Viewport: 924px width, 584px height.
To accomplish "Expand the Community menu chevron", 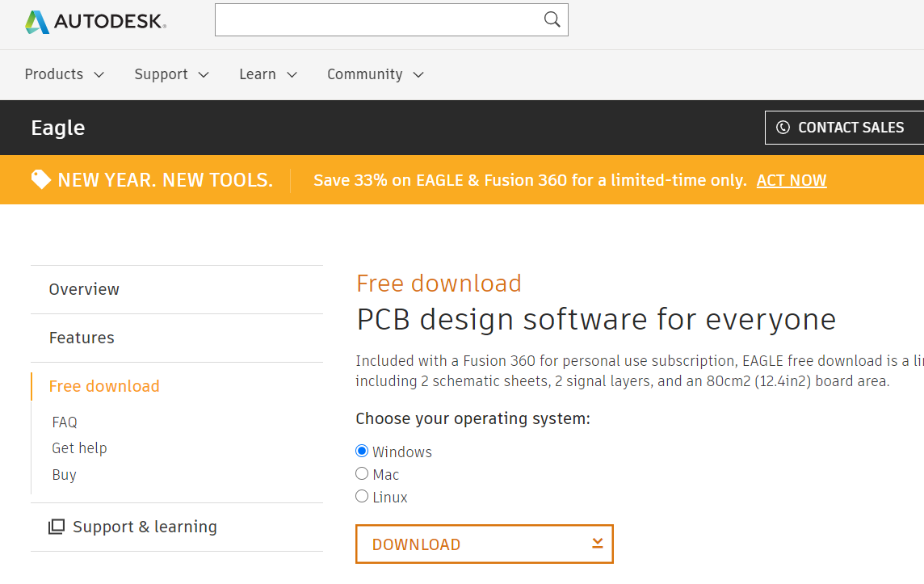I will click(418, 75).
